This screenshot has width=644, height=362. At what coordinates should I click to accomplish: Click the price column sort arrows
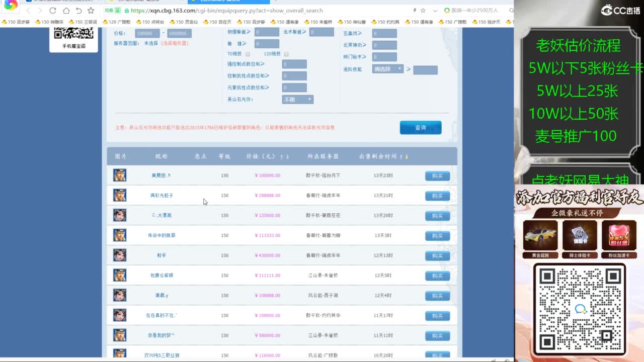click(x=284, y=157)
